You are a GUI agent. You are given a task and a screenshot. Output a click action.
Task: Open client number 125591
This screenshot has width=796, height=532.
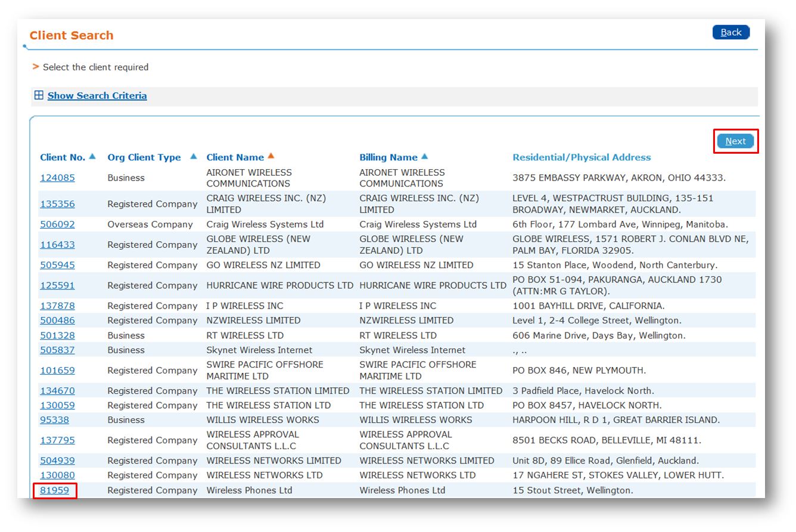(57, 285)
